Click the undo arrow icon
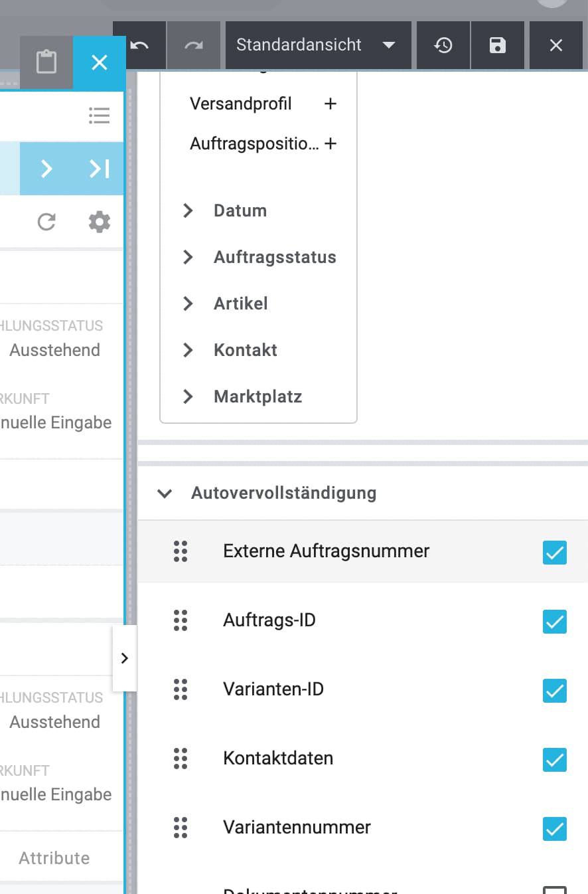 pyautogui.click(x=139, y=45)
